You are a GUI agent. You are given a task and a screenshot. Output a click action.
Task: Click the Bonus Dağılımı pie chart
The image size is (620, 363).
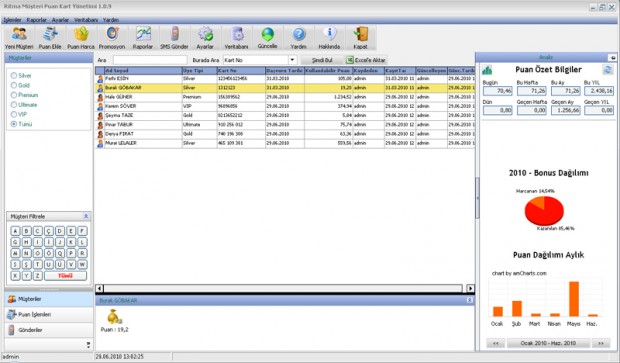coord(544,211)
